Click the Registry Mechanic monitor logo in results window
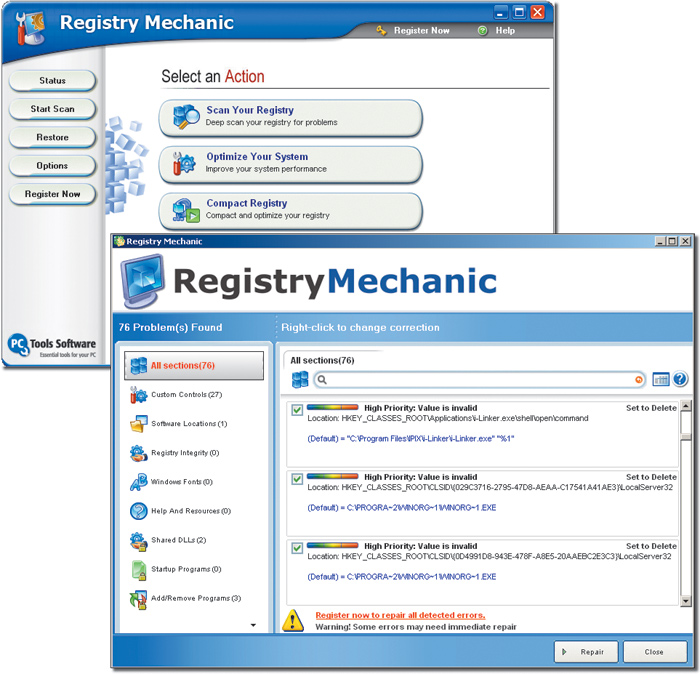 coord(143,281)
